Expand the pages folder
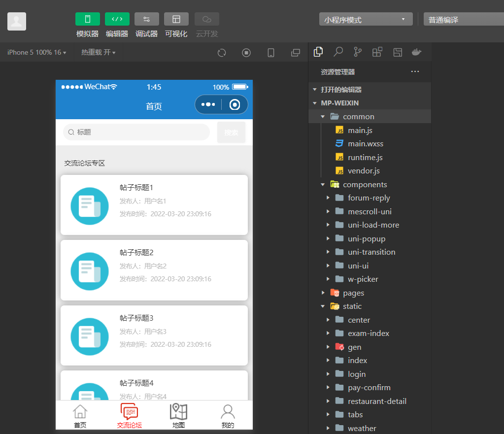The image size is (504, 434). tap(353, 293)
